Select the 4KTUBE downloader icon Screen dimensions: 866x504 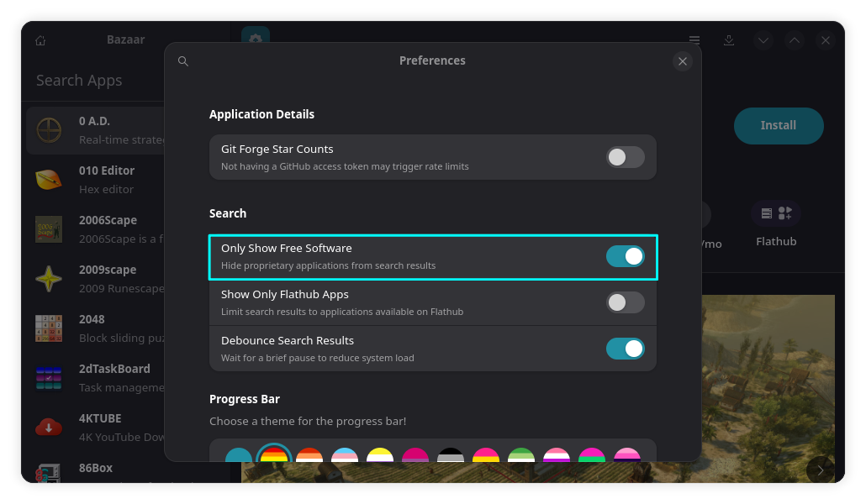49,428
